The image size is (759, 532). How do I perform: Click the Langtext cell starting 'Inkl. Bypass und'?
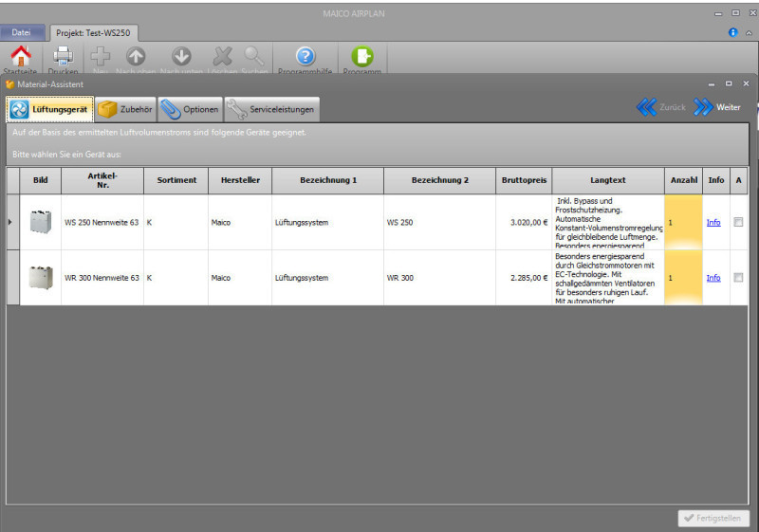tap(608, 223)
